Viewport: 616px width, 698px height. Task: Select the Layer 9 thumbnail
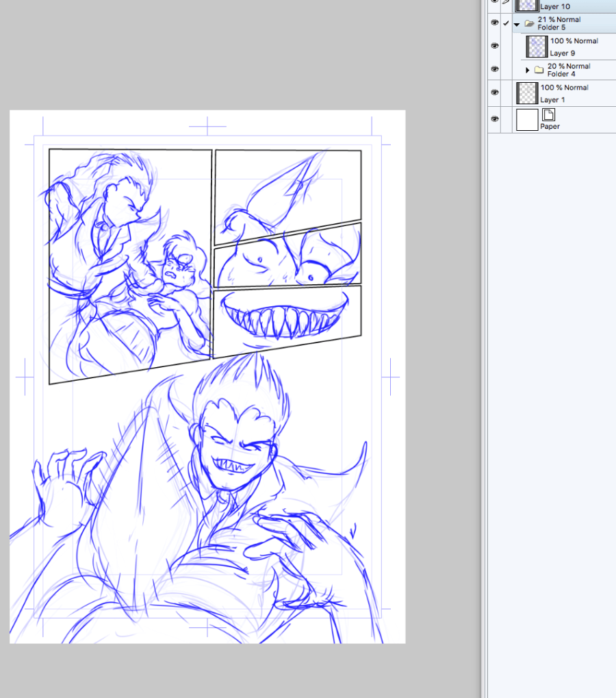pyautogui.click(x=536, y=46)
